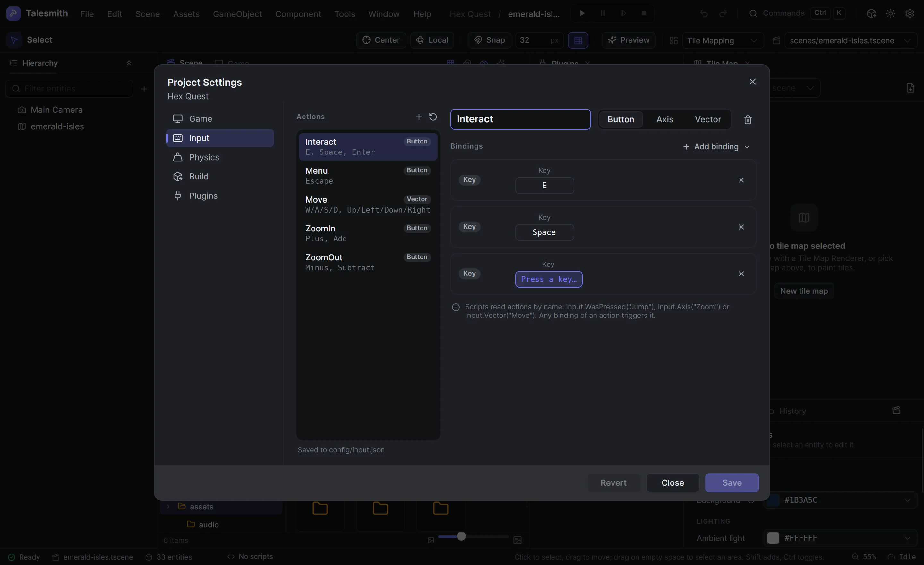924x565 pixels.
Task: Add entity with Hierarchy plus icon
Action: pyautogui.click(x=144, y=89)
